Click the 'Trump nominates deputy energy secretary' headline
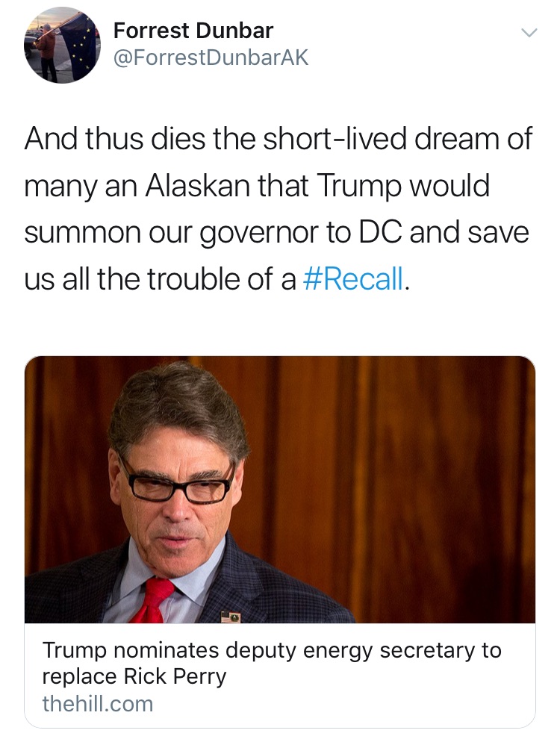Viewport: 560px width, 742px height. pyautogui.click(x=272, y=650)
